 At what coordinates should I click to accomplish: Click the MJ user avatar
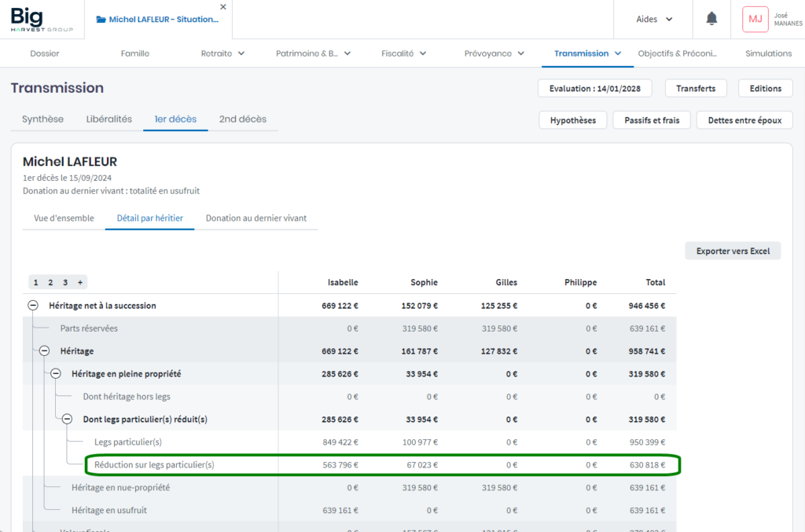[x=755, y=19]
